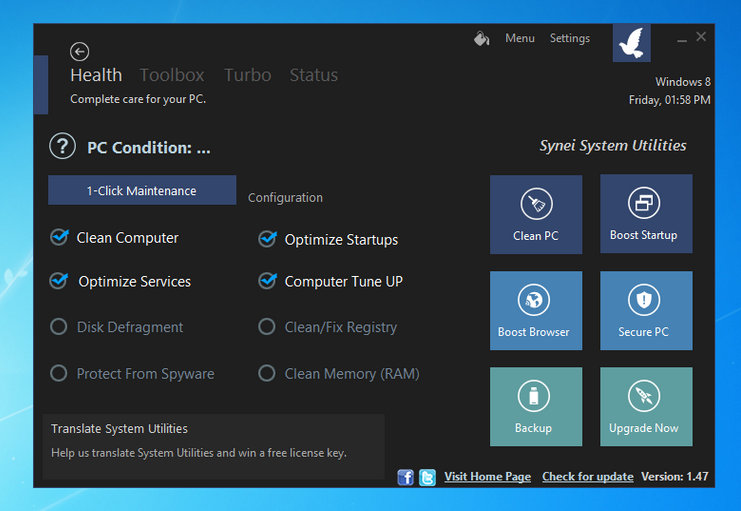Click 'Complete care for your PC.' text

138,99
